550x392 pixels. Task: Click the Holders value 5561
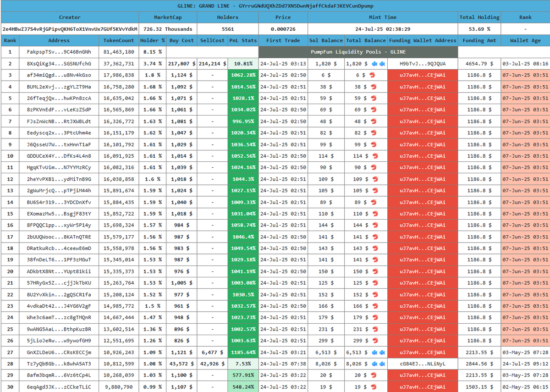coord(228,29)
